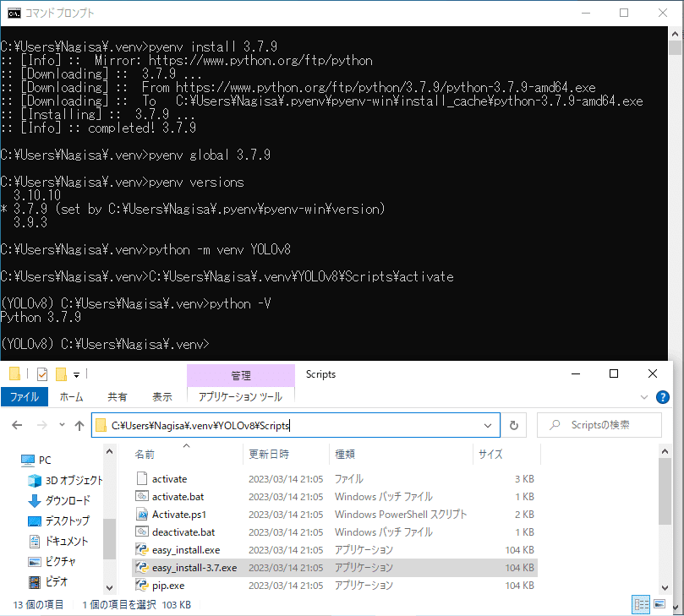Select the pip.exe file
Viewport: 684px width, 616px height.
[168, 586]
